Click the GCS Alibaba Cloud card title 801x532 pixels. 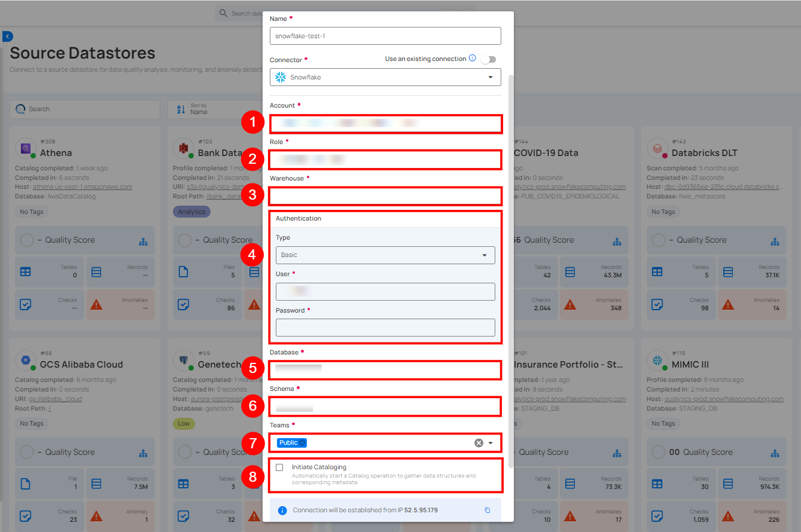(81, 364)
